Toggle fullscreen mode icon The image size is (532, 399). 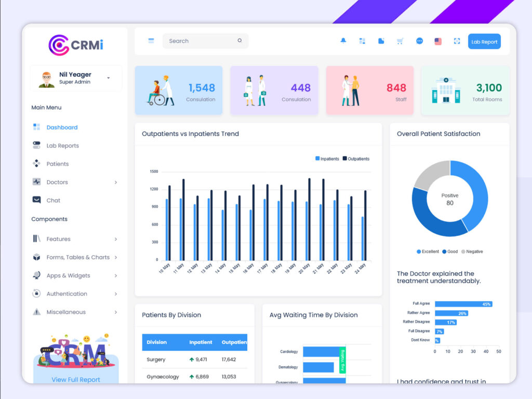457,41
